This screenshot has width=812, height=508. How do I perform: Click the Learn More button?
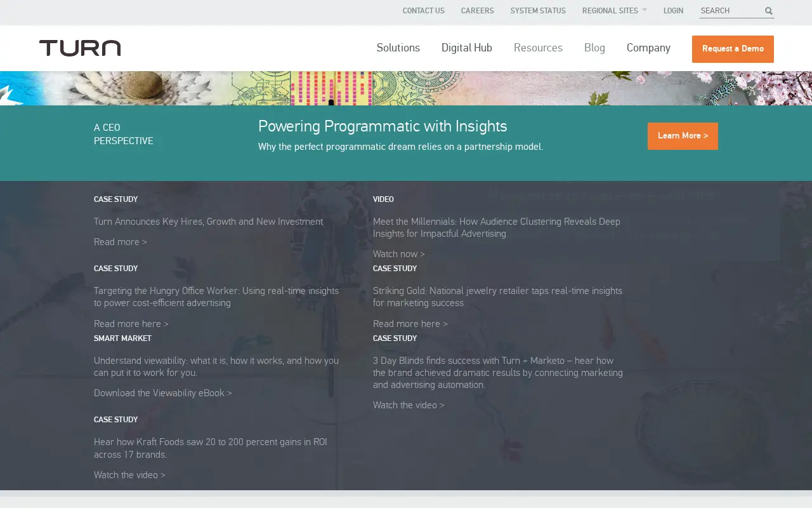click(683, 136)
